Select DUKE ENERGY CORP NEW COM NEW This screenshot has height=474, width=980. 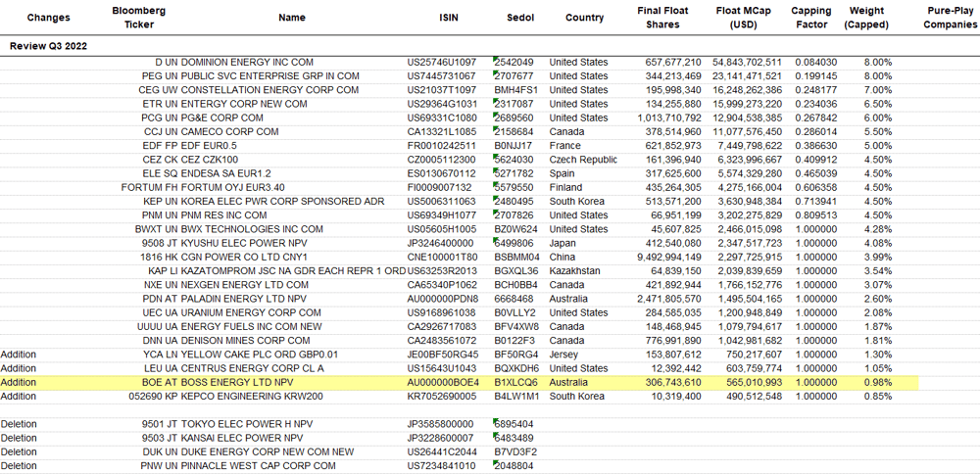pos(268,451)
